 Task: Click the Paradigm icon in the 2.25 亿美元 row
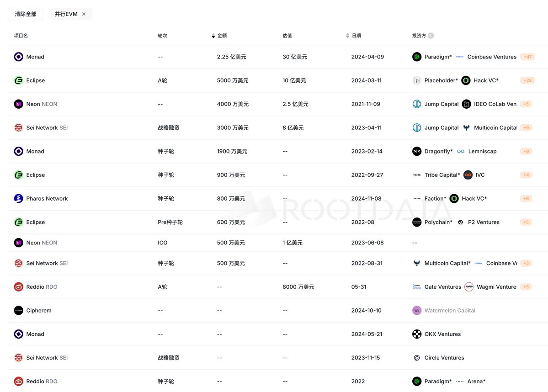pos(416,57)
